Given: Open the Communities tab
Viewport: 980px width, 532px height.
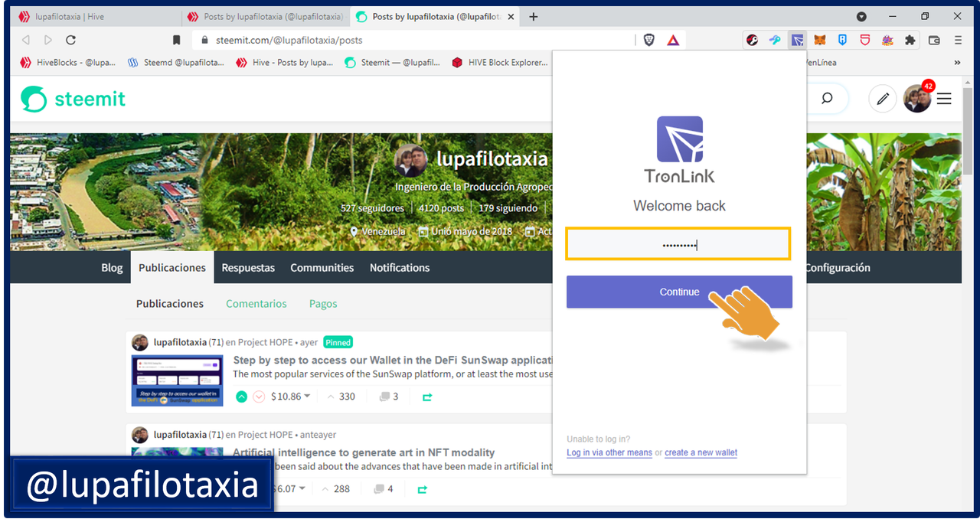Looking at the screenshot, I should (322, 268).
